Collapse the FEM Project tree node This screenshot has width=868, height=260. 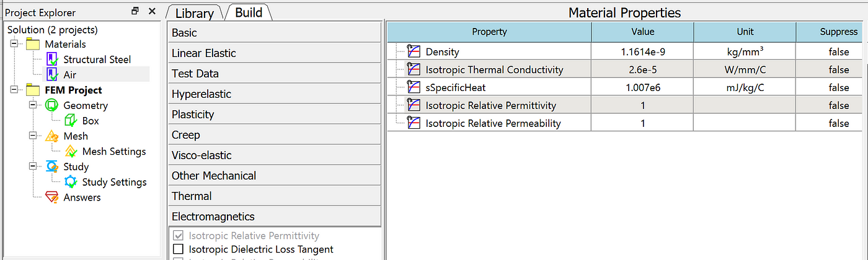pyautogui.click(x=14, y=90)
